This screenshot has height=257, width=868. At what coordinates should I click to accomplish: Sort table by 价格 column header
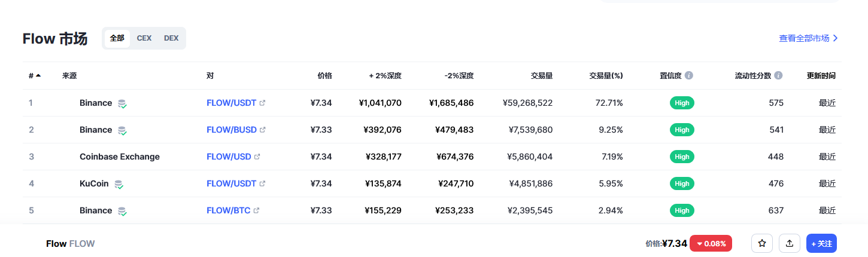pos(324,76)
